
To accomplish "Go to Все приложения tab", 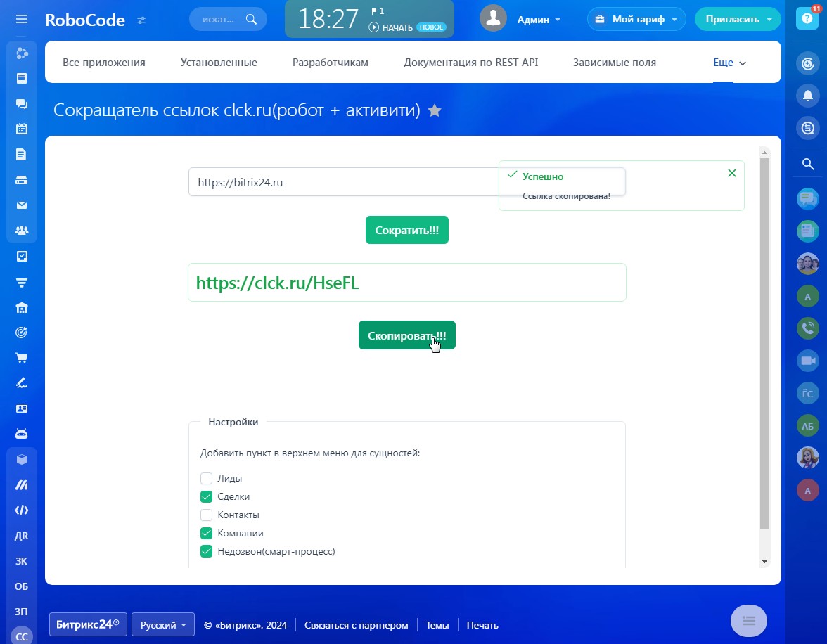I will [x=104, y=63].
